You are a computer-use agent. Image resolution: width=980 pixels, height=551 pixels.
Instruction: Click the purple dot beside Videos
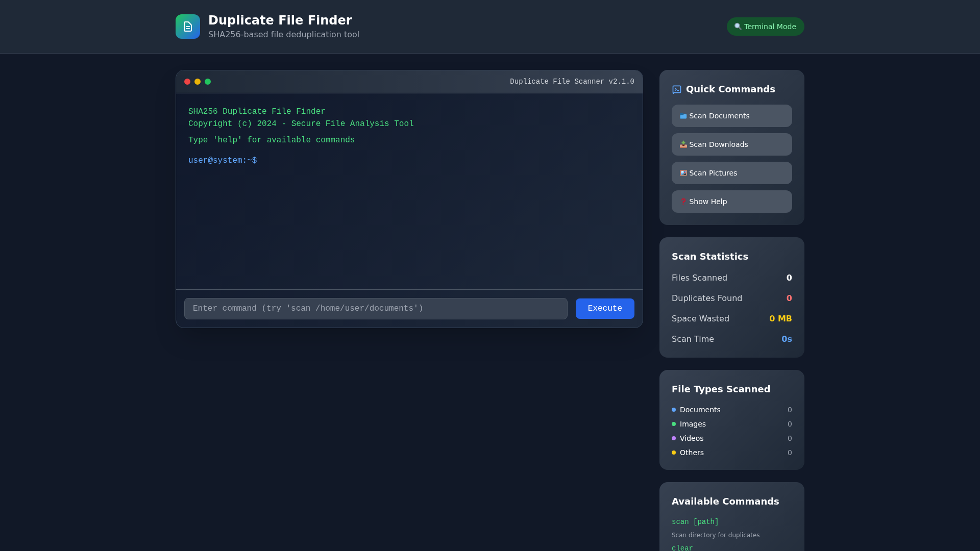pos(674,438)
